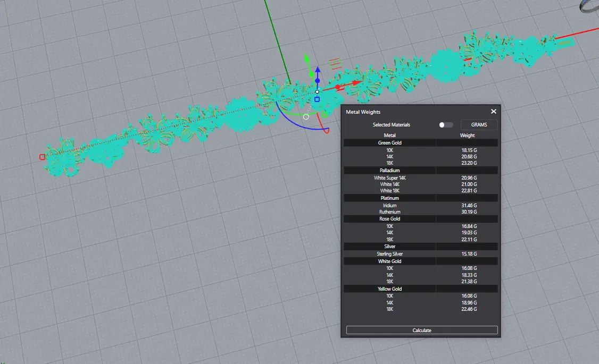
Task: Click the red X-axis gumball arrow
Action: click(357, 82)
